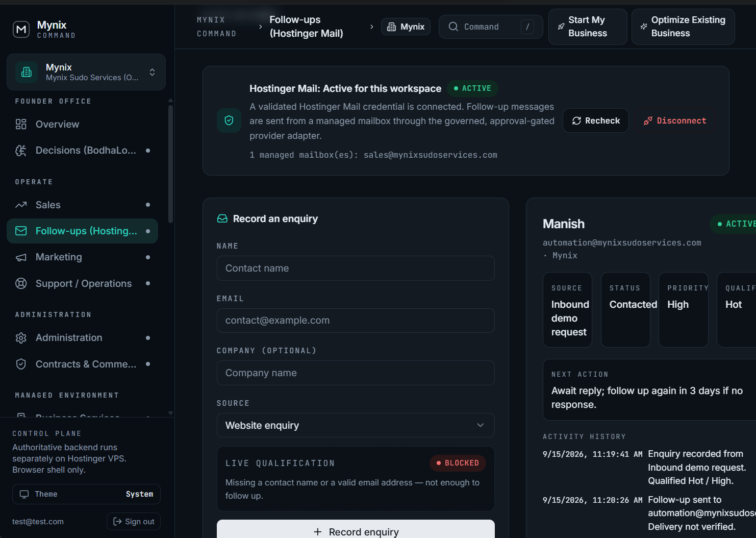Click the Command search field
This screenshot has width=756, height=538.
[490, 27]
